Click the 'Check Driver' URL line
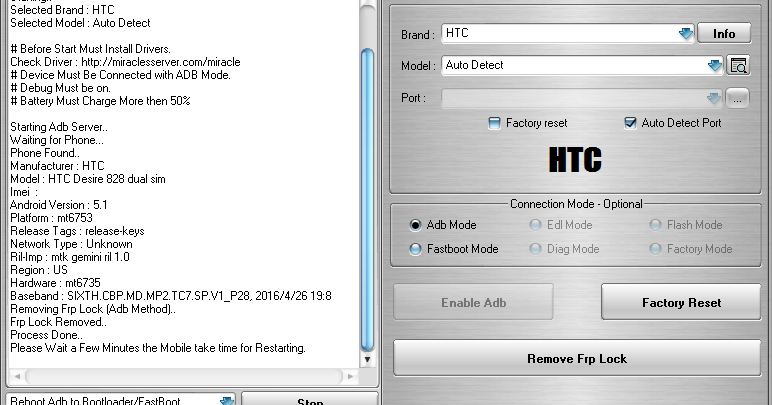Screen dimensions: 772x405 coord(125,62)
